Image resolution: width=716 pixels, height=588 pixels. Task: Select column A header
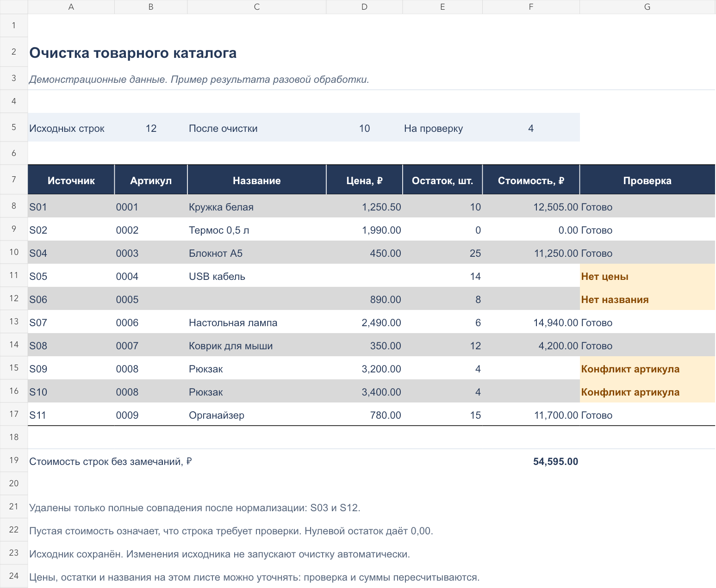(71, 6)
